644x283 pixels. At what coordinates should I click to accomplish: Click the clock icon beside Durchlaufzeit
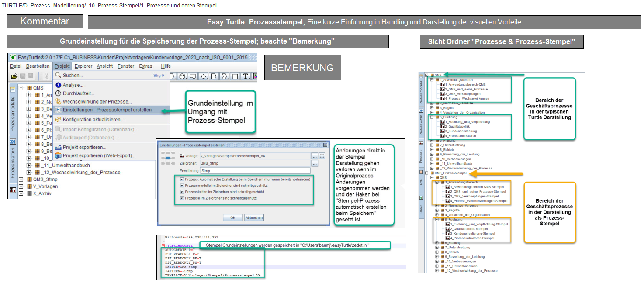pyautogui.click(x=59, y=93)
